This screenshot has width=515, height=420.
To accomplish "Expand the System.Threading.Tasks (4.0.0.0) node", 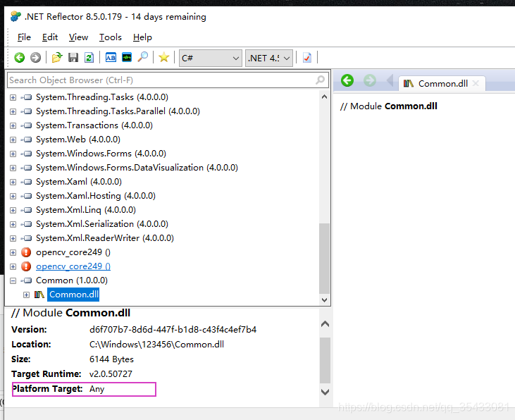I will (13, 98).
